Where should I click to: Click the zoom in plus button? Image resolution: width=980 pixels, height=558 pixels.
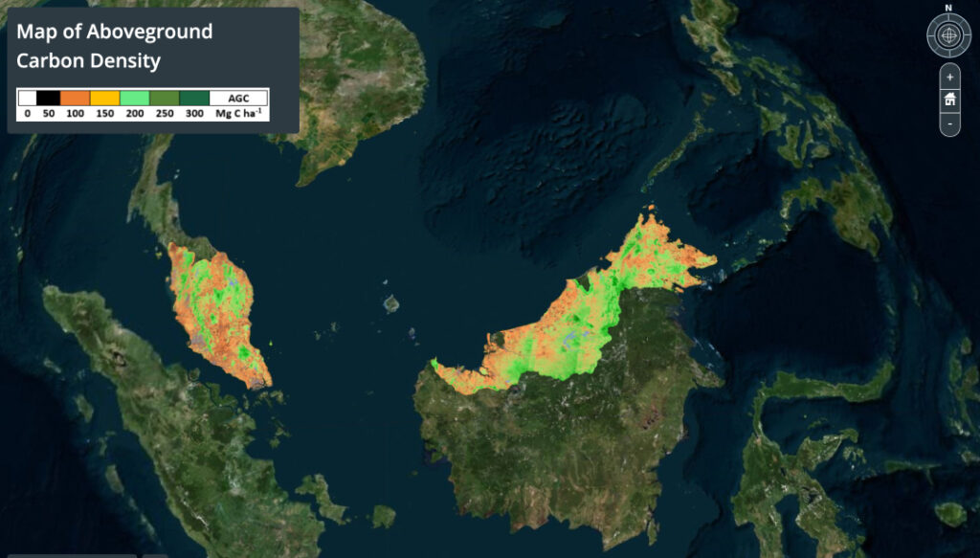pyautogui.click(x=949, y=77)
